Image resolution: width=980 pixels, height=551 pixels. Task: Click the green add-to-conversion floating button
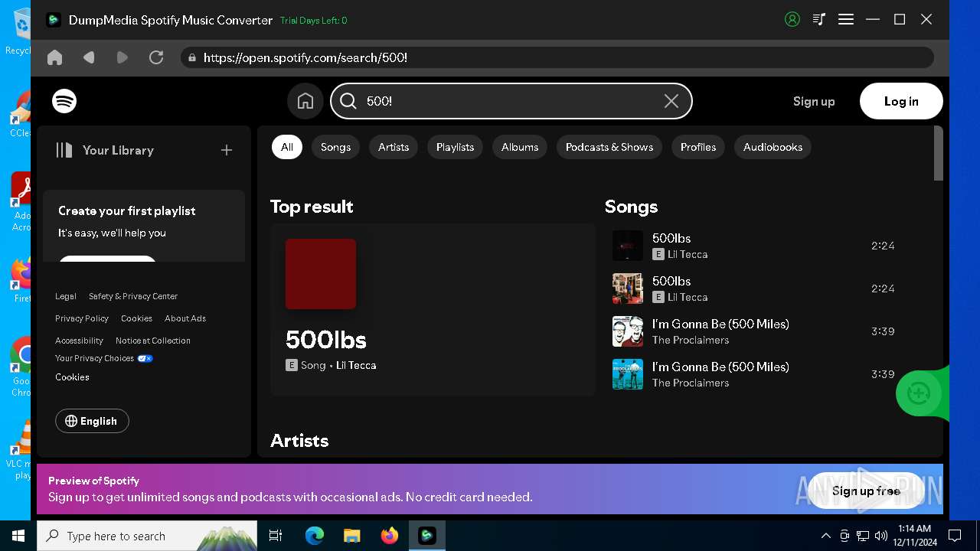point(919,393)
